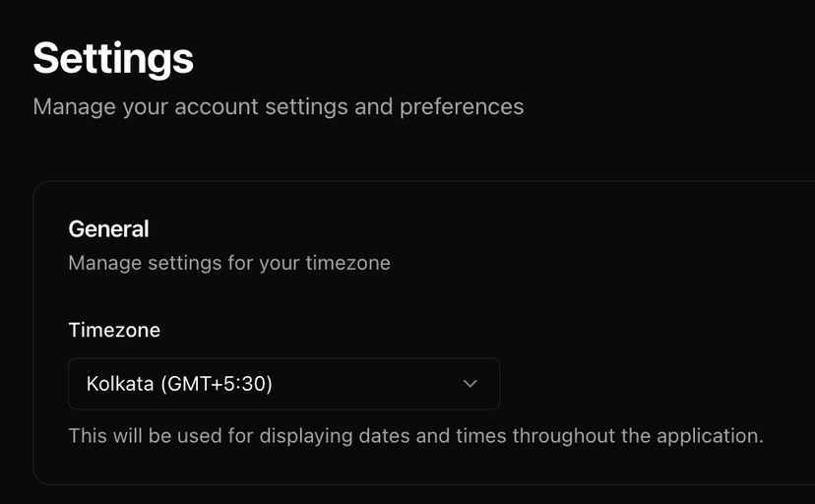Click empty space inside the Timezone combo box
This screenshot has height=504, width=815.
(x=374, y=384)
